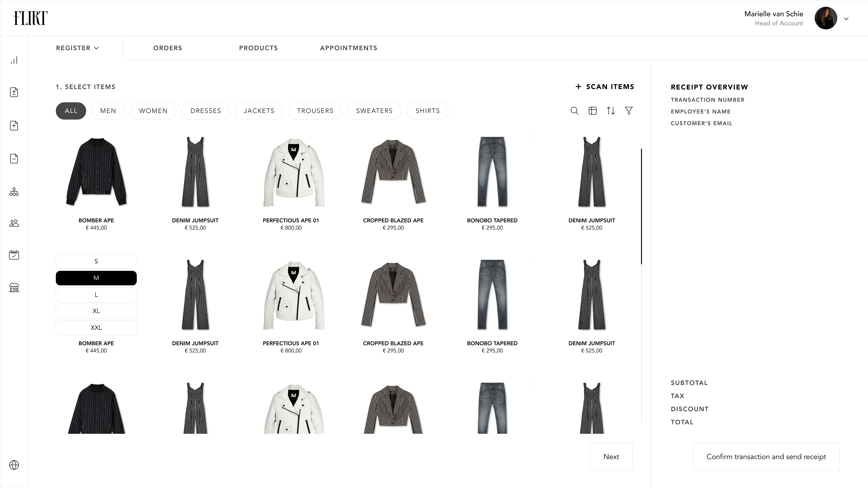Open the sort arrows icon

tap(611, 111)
